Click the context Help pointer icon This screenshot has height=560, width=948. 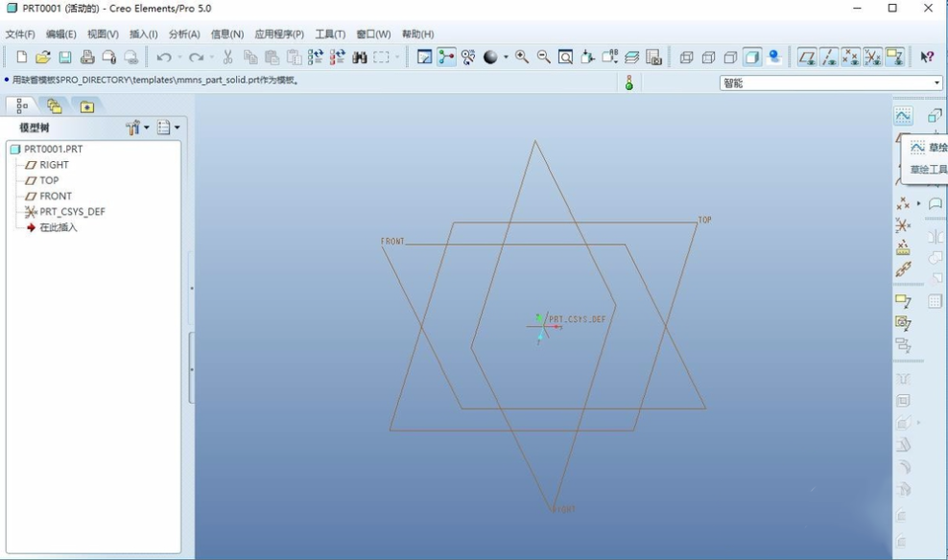pyautogui.click(x=927, y=58)
